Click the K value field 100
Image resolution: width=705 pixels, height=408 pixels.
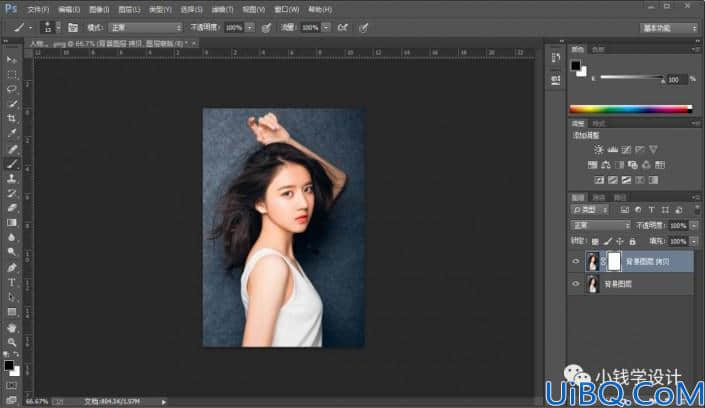tap(677, 80)
